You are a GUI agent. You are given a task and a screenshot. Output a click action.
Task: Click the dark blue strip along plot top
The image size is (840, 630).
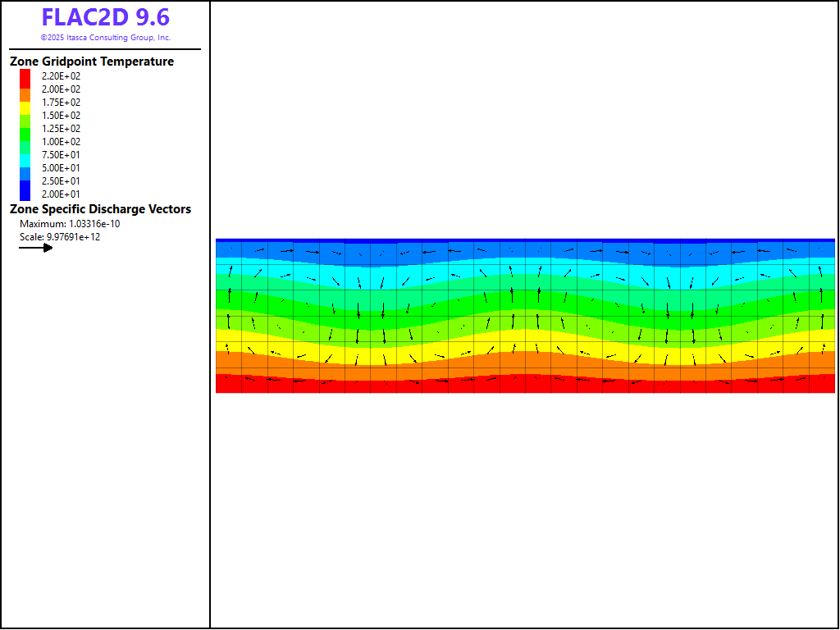525,240
